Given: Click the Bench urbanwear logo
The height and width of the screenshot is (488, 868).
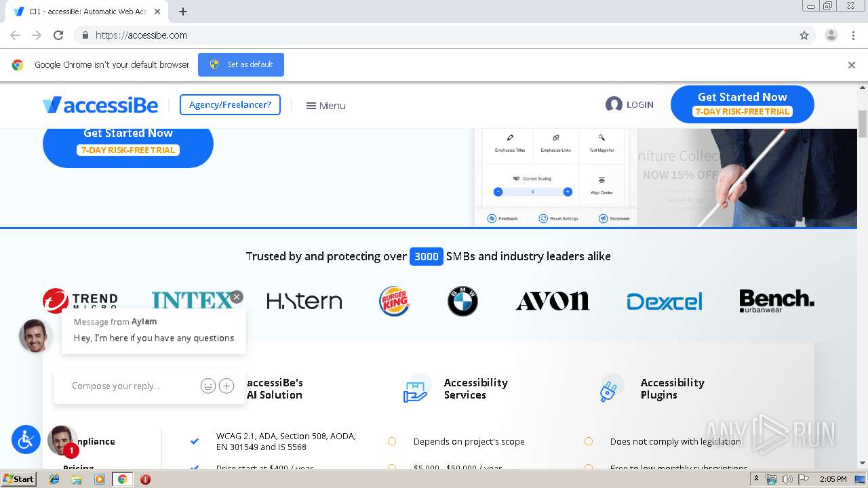Looking at the screenshot, I should coord(776,301).
